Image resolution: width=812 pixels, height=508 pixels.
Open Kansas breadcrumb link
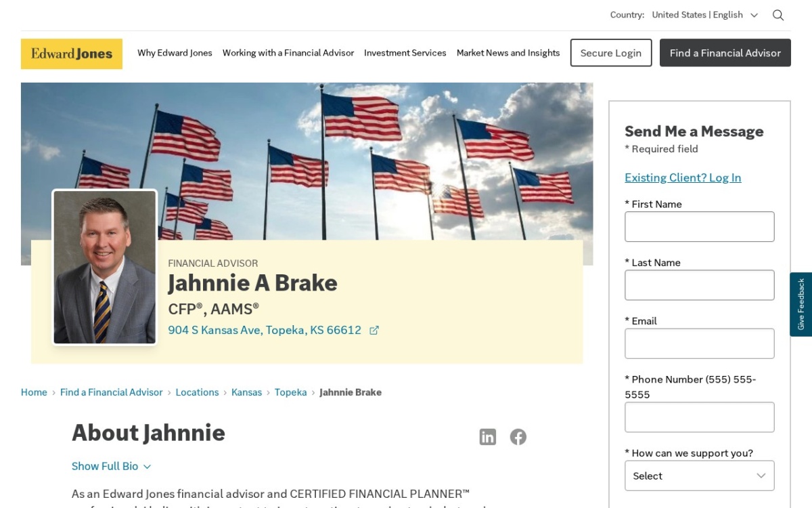(246, 392)
